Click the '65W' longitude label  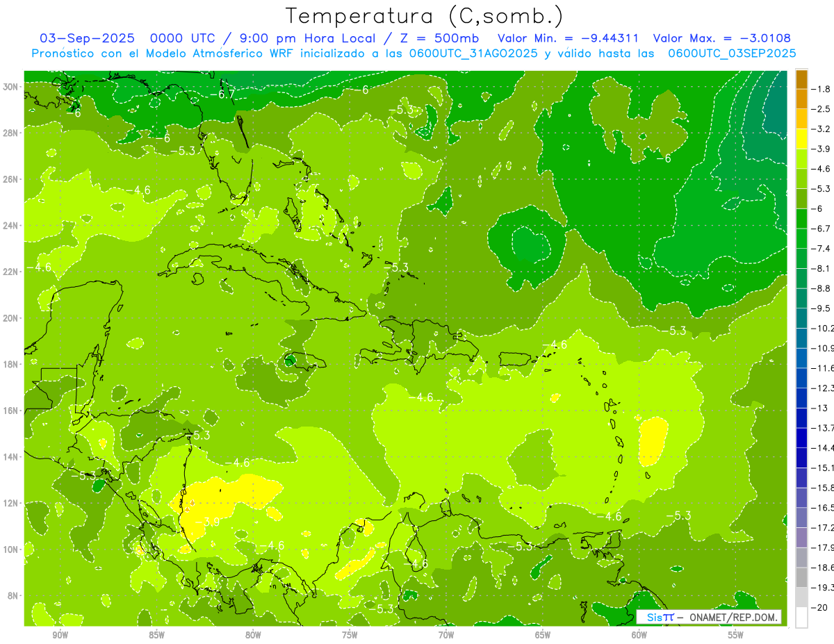pyautogui.click(x=543, y=635)
